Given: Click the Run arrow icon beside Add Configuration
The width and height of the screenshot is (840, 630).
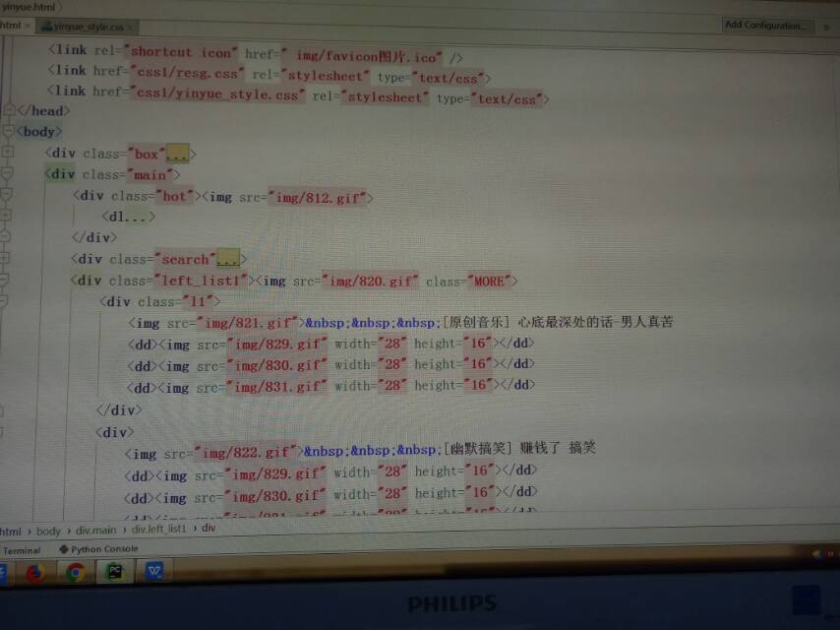Looking at the screenshot, I should click(826, 27).
